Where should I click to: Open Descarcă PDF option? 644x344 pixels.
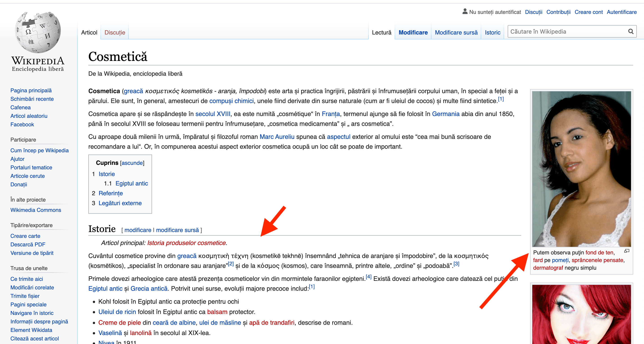pyautogui.click(x=28, y=244)
